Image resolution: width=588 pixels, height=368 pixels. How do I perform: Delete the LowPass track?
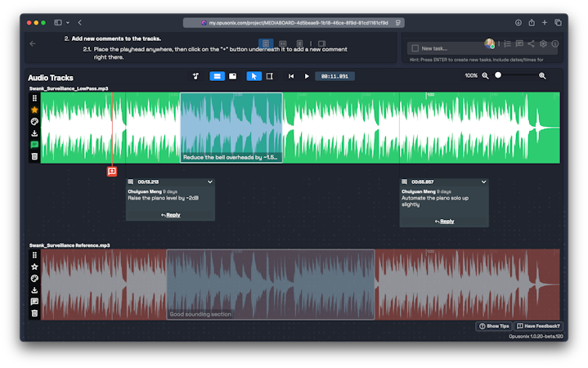pos(34,156)
